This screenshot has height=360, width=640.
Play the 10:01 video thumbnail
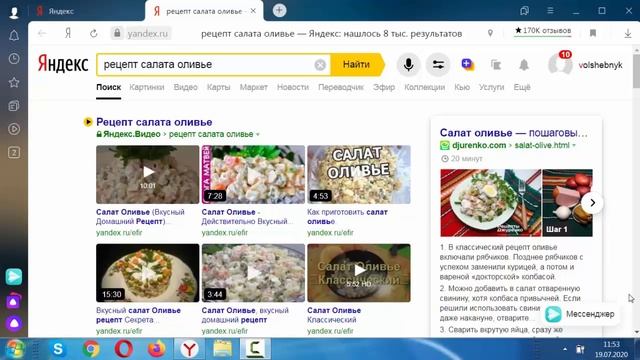pos(148,174)
